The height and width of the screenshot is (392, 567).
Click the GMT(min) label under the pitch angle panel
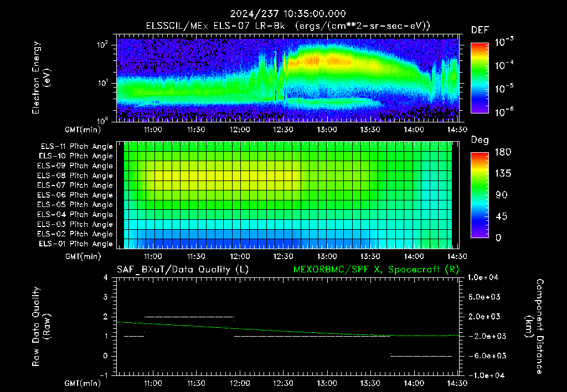[83, 257]
